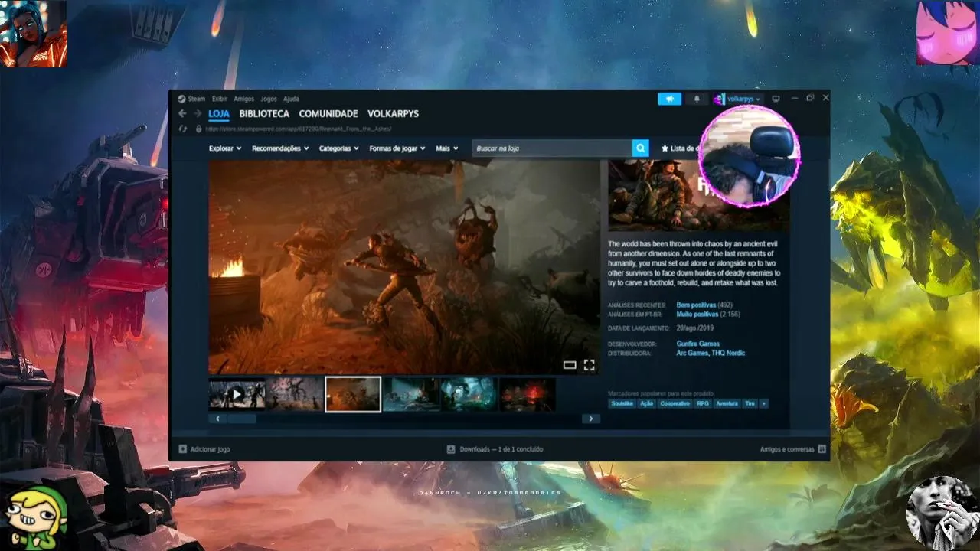The width and height of the screenshot is (980, 551).
Task: Open the Muito positivas PT-BR reviews link
Action: [697, 315]
